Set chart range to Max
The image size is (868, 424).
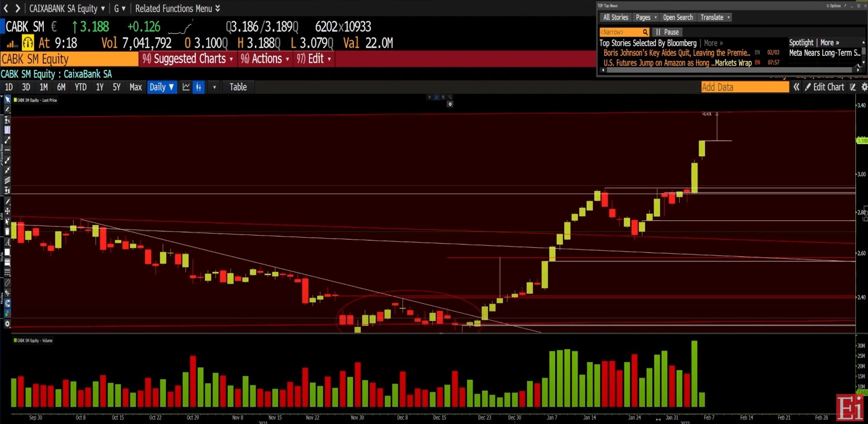pos(136,87)
